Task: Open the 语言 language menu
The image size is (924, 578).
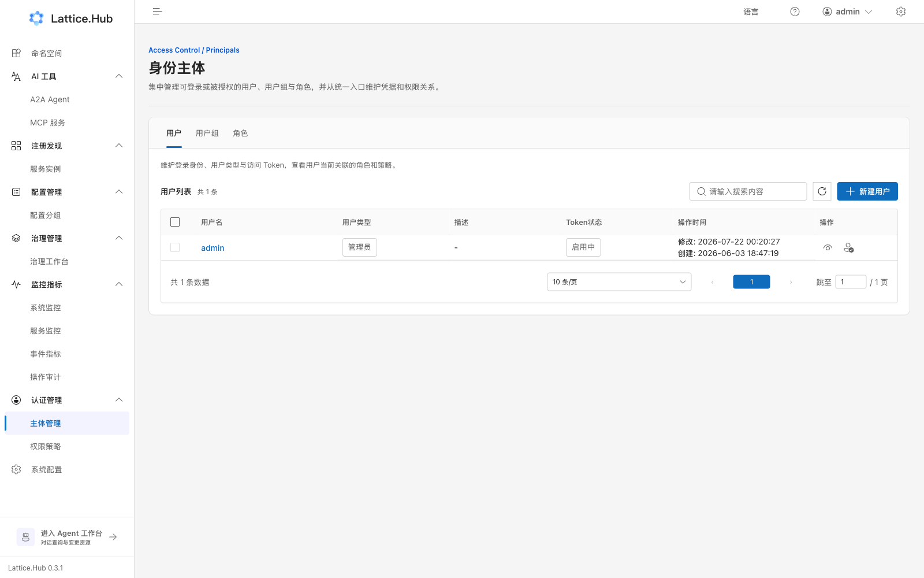Action: pos(751,12)
